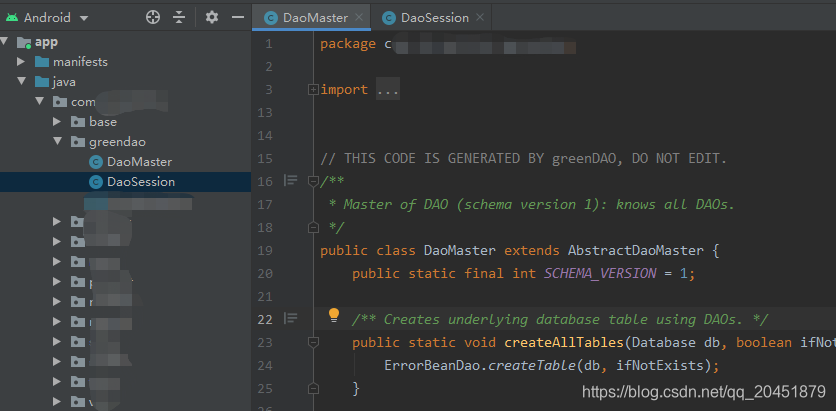The width and height of the screenshot is (836, 411).
Task: Click the folded import ellipsis
Action: tap(388, 90)
